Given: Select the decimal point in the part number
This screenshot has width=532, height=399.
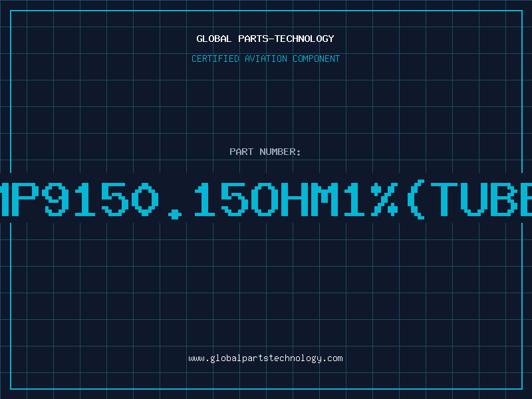Looking at the screenshot, I should (175, 213).
